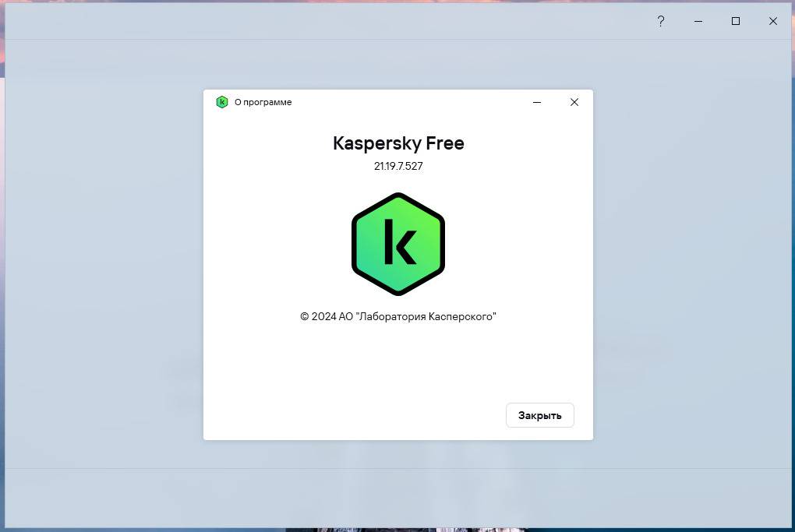Click the large green Kaspersky hexagon logo

point(398,244)
